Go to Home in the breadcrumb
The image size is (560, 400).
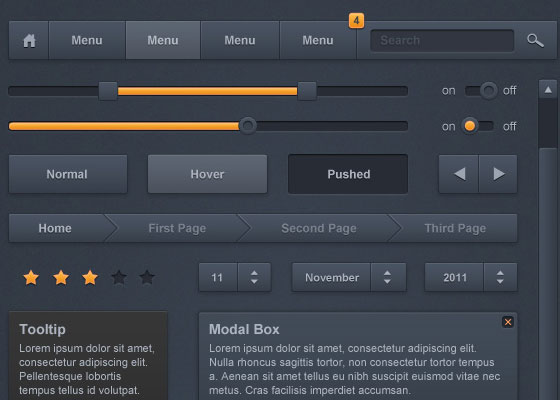pyautogui.click(x=55, y=228)
